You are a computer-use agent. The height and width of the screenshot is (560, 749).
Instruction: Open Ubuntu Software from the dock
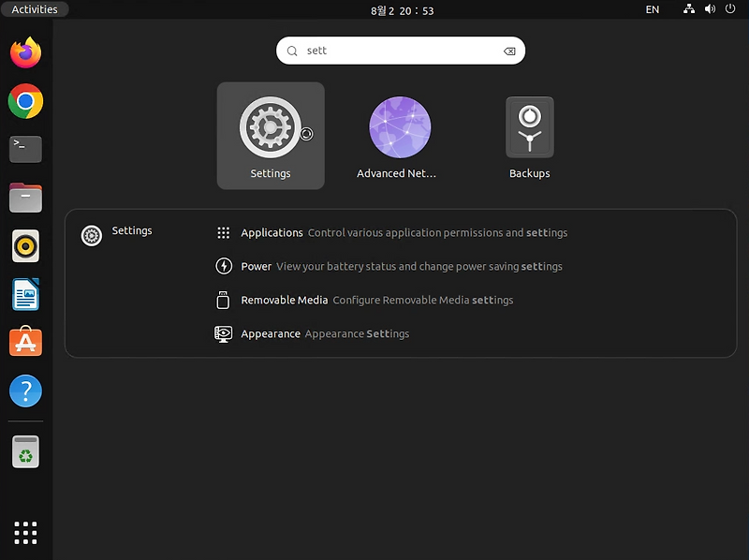(24, 342)
